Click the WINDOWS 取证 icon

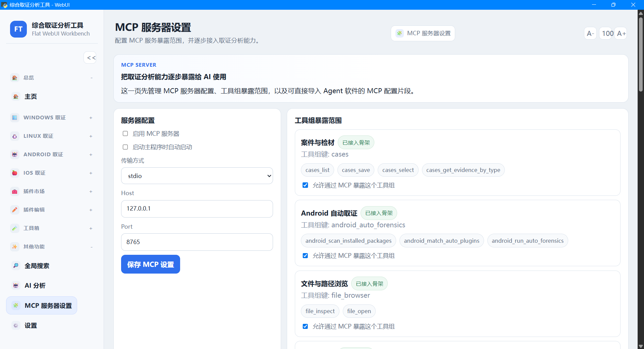click(x=14, y=118)
